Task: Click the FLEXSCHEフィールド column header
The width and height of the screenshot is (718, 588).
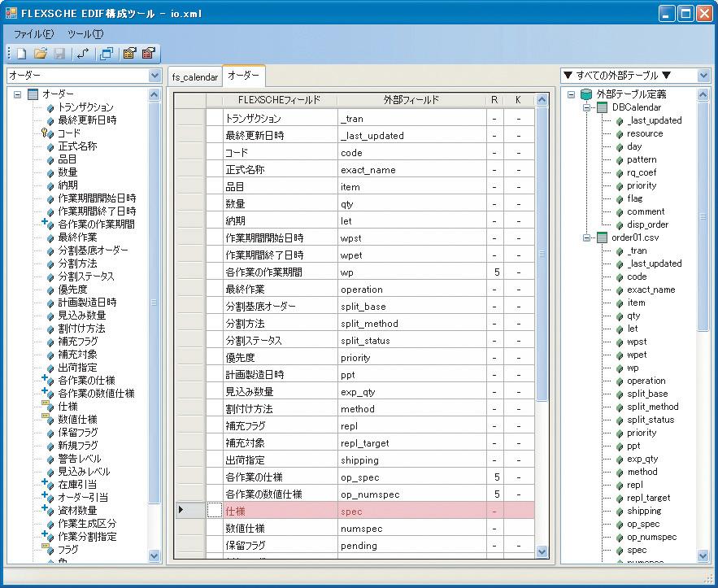Action: 280,100
